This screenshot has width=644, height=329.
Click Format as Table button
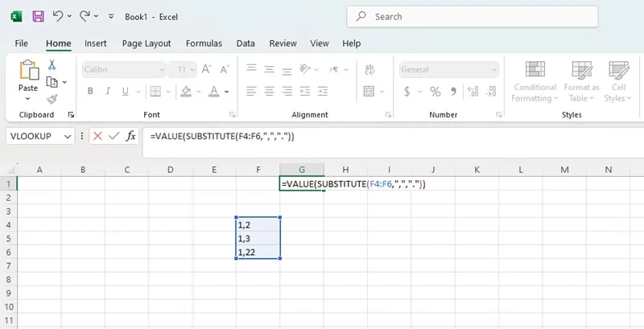(x=581, y=81)
